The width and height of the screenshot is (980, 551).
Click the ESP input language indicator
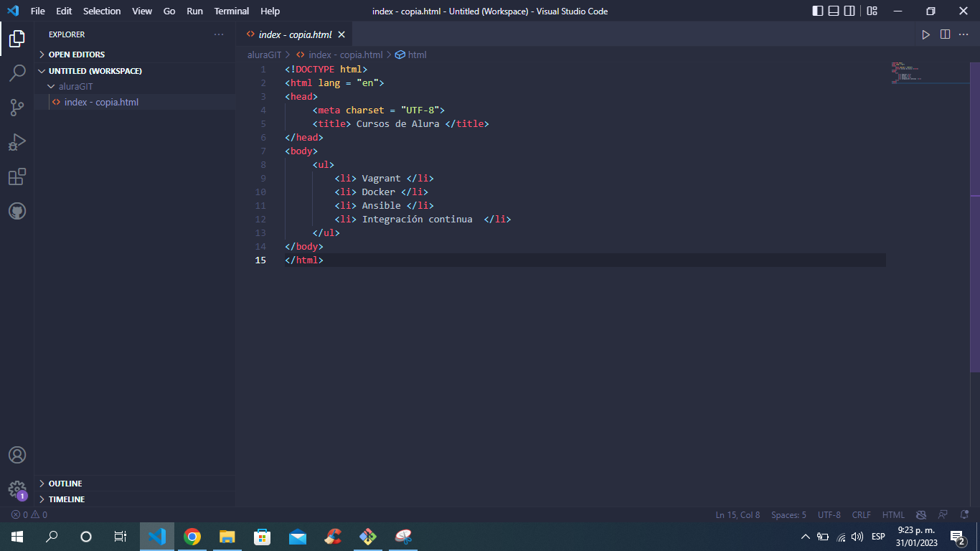click(878, 537)
